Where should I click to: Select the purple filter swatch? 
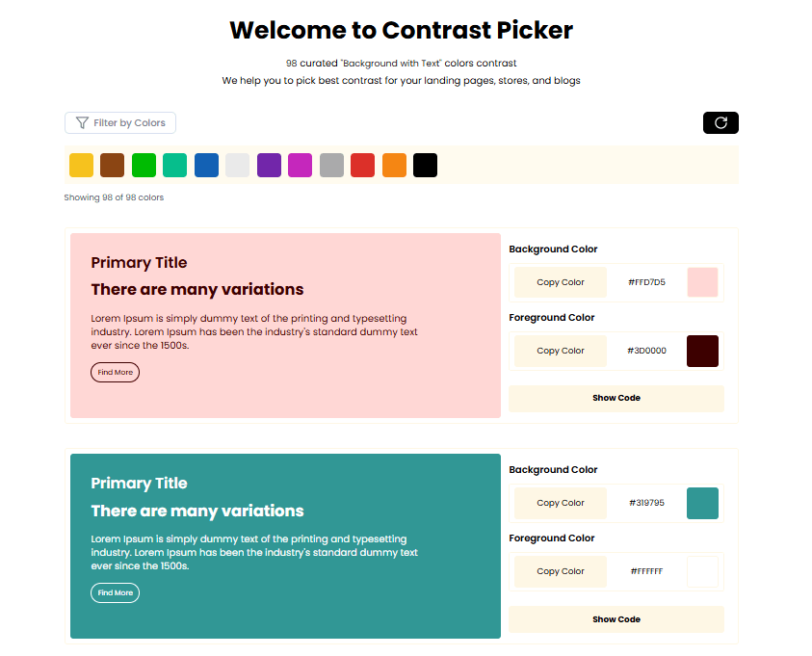click(269, 165)
